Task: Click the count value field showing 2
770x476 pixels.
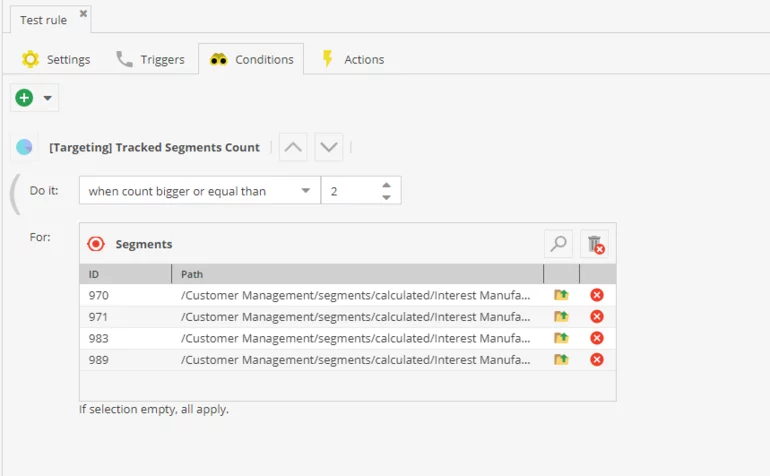Action: (x=352, y=191)
